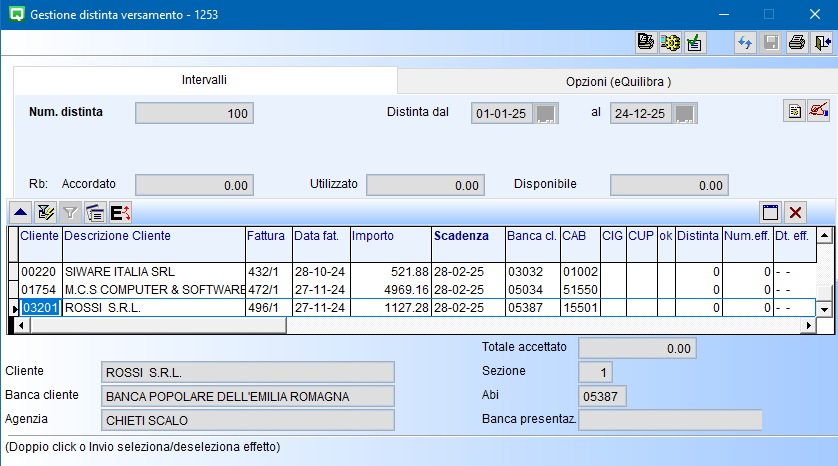Click the grid's horizontal scrollbar right arrow
This screenshot has width=838, height=466.
[809, 326]
